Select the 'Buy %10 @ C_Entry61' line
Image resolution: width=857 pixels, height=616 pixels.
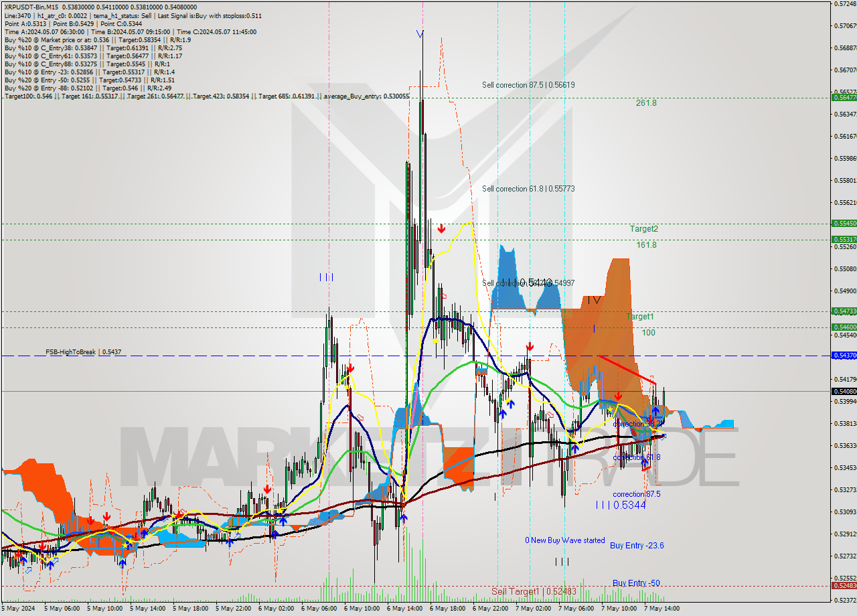(x=93, y=56)
